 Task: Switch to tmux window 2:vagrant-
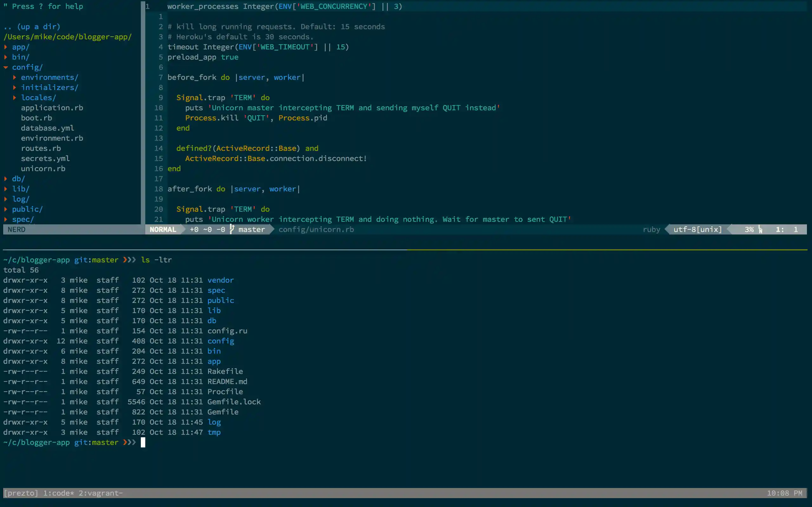101,493
